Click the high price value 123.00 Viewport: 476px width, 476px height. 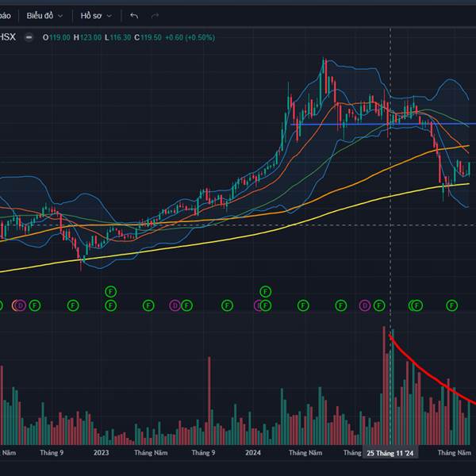pos(90,37)
